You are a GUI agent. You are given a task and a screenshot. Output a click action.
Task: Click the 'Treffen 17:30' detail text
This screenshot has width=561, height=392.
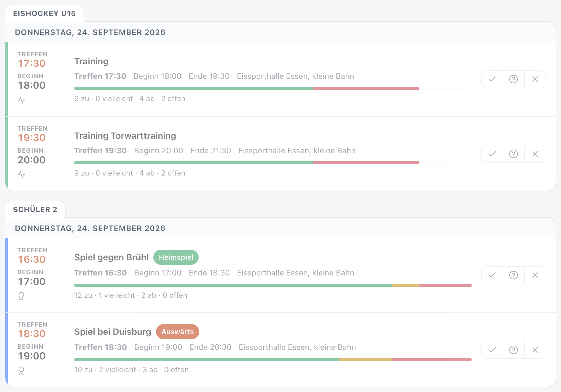click(100, 76)
